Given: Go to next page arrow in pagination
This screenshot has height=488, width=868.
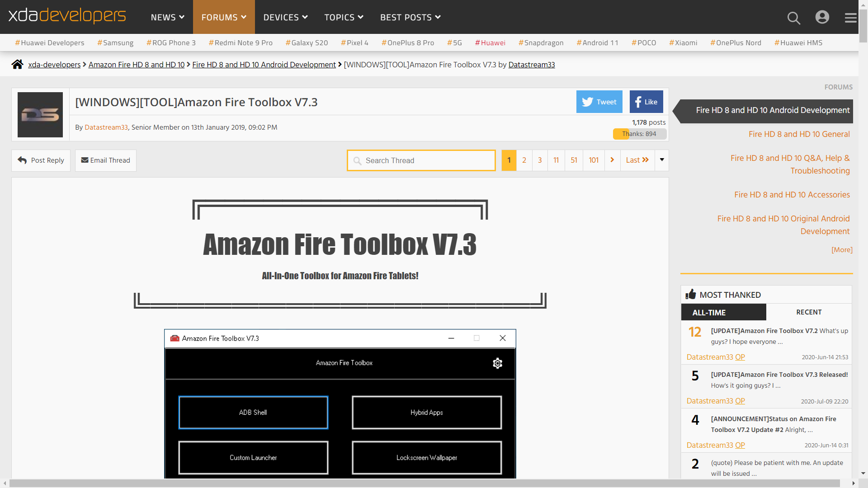Looking at the screenshot, I should pos(612,160).
